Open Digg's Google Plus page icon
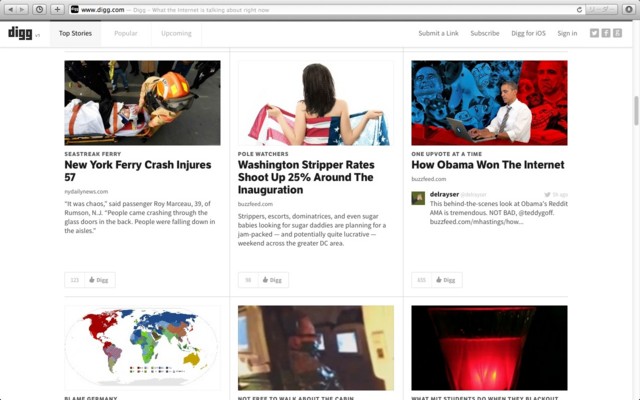 [x=617, y=33]
